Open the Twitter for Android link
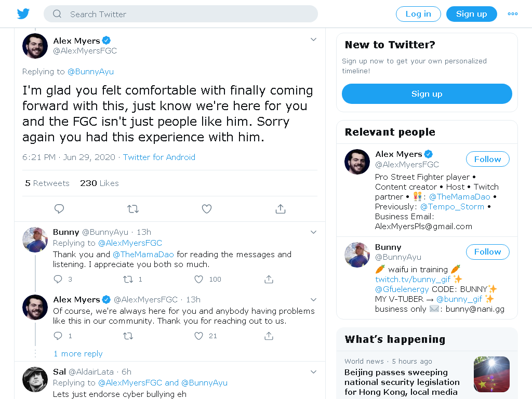The height and width of the screenshot is (399, 532). [x=159, y=157]
